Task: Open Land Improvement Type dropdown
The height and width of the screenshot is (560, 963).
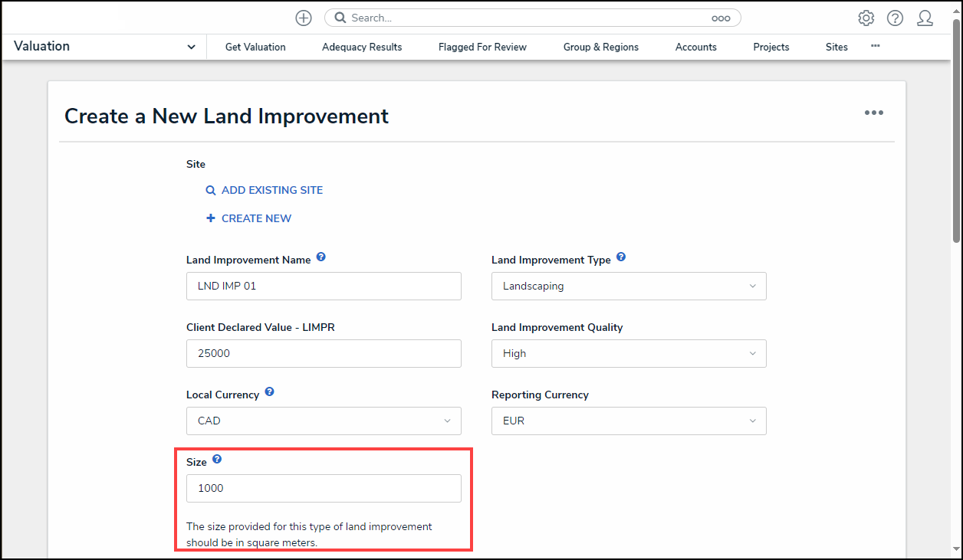Action: (x=629, y=286)
